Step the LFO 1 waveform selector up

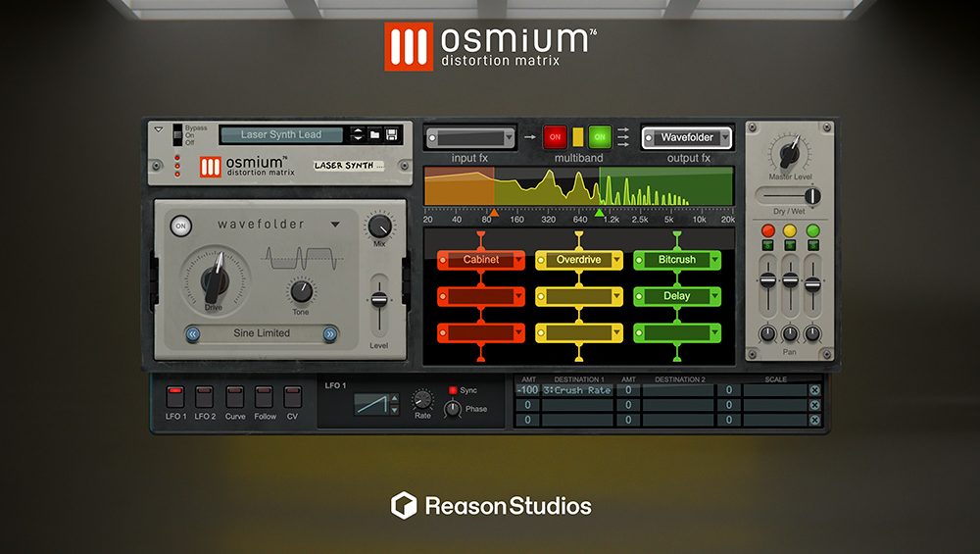(x=394, y=398)
